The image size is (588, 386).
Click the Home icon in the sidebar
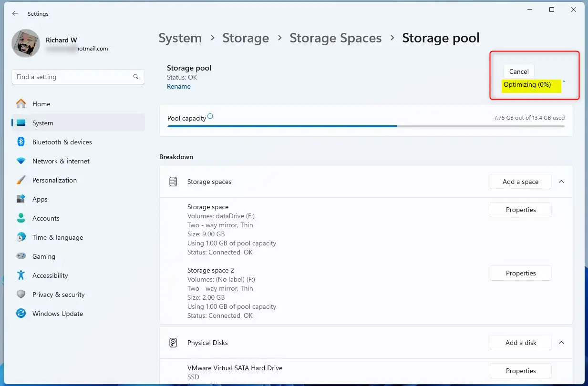[x=21, y=104]
